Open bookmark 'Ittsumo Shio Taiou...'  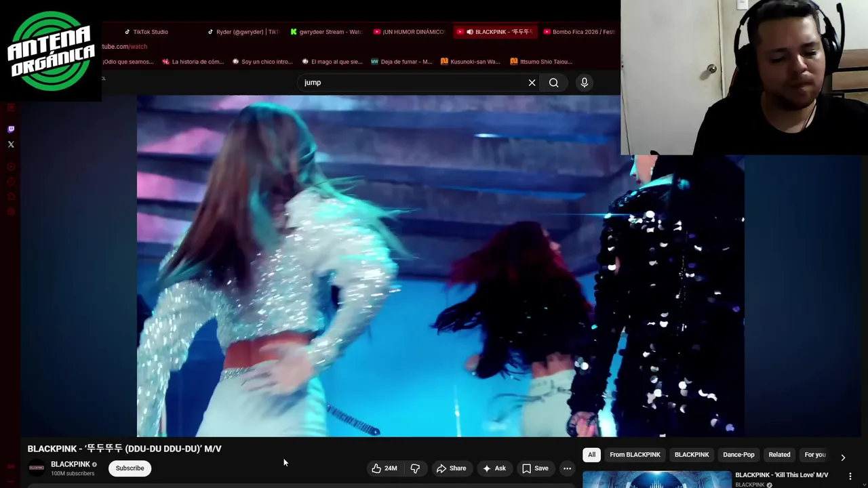[541, 62]
